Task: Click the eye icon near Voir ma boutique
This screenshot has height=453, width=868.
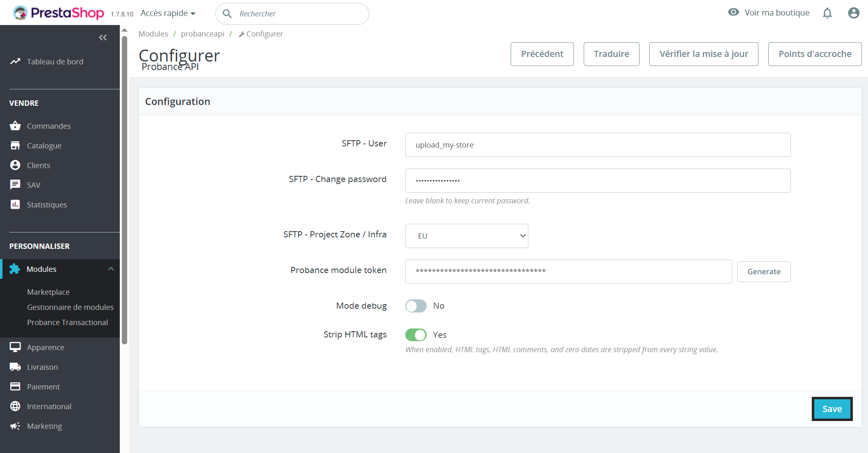Action: click(x=733, y=12)
